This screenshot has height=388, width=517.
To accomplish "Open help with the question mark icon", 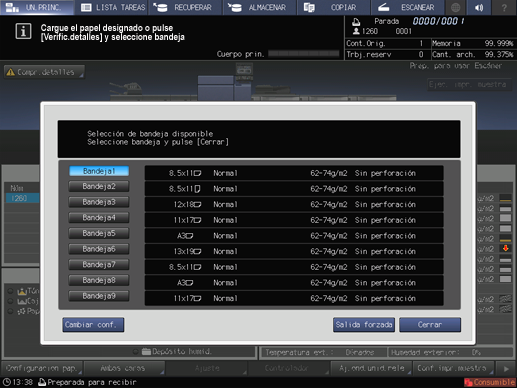I will pyautogui.click(x=504, y=7).
